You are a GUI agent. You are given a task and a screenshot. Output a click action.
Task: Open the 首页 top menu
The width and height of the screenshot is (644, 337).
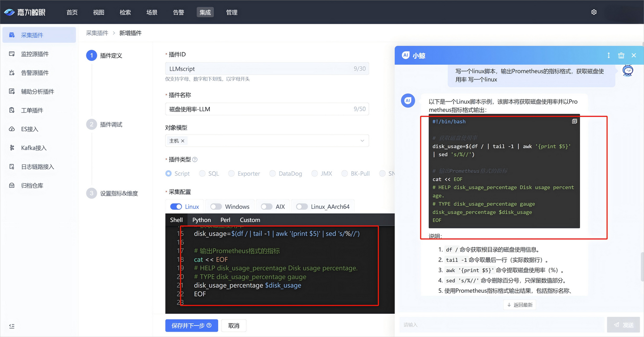click(72, 12)
